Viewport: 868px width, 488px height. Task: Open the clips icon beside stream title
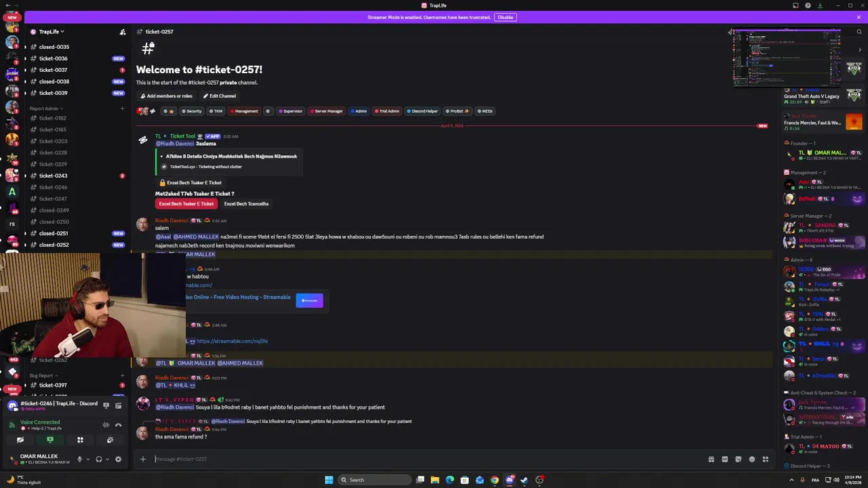(118, 405)
